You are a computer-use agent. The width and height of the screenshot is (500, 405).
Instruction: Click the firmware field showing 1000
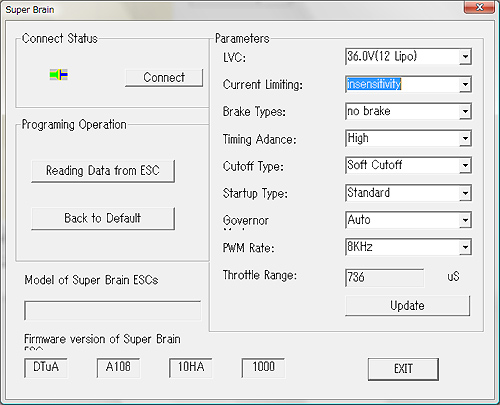(x=263, y=368)
